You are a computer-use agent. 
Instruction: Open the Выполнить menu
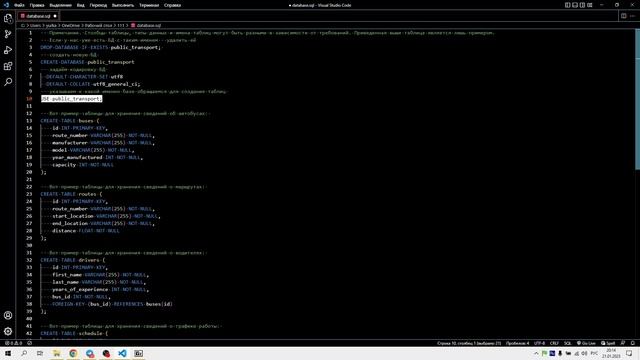tap(122, 5)
